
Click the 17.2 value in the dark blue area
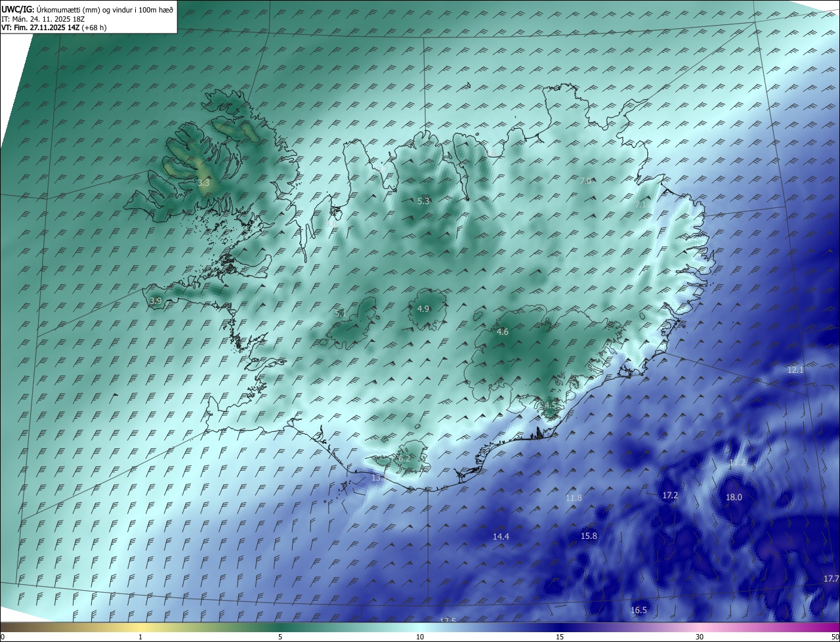(669, 496)
